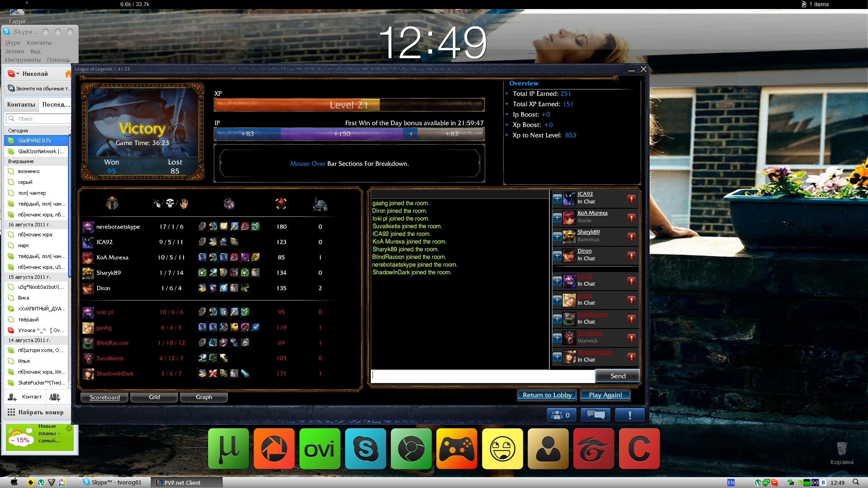Click the Play Again! button
868x488 pixels.
tap(605, 395)
